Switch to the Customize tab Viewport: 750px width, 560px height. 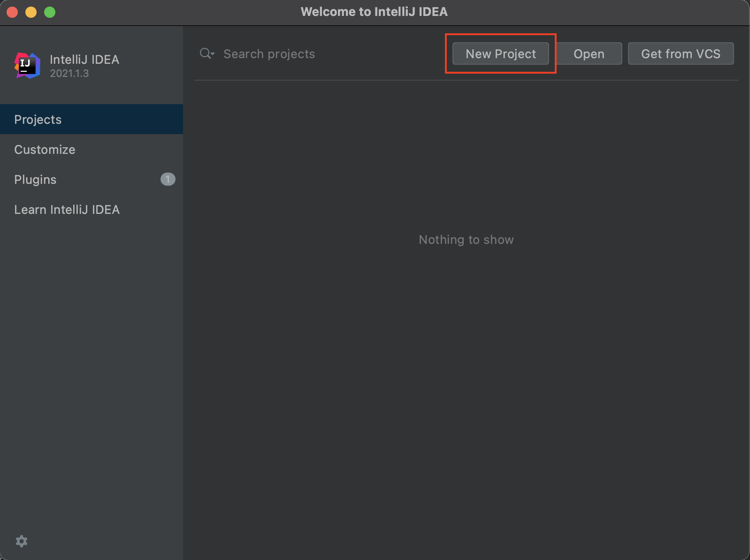click(x=92, y=149)
